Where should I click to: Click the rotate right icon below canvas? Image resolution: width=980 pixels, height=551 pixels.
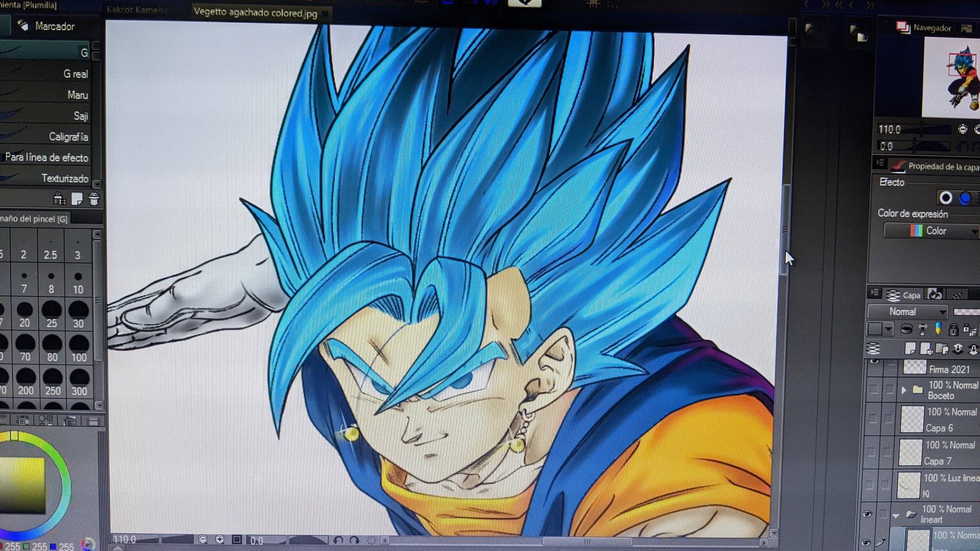pos(355,540)
